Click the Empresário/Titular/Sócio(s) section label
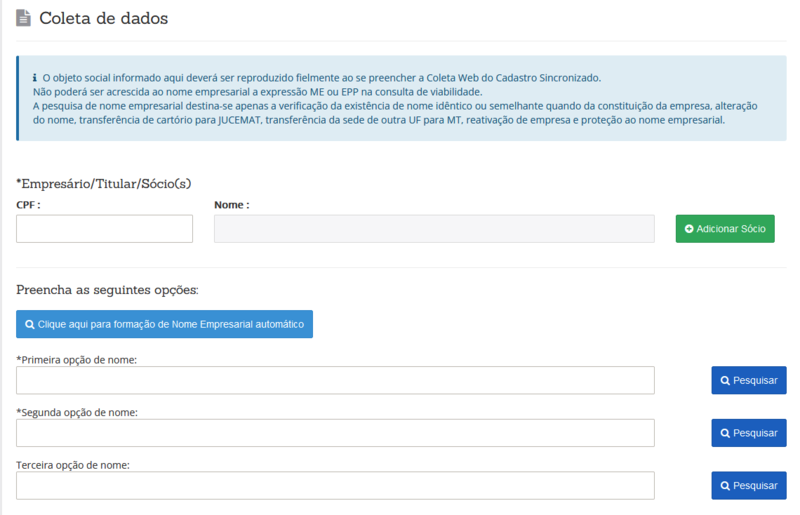800x515 pixels. [x=104, y=183]
